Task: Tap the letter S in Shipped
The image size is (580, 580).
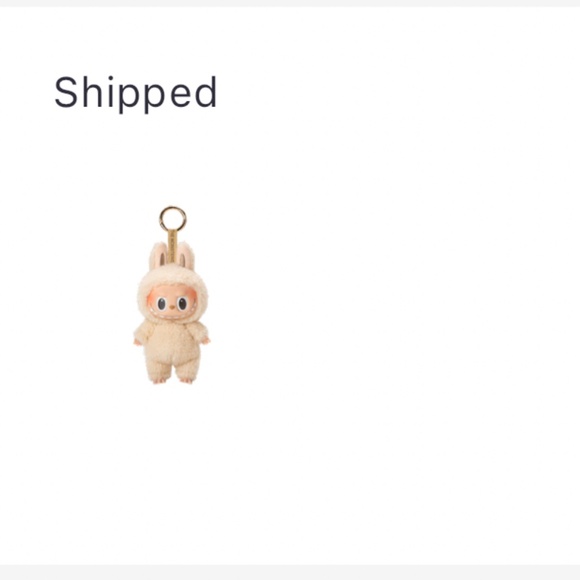Action: (x=66, y=92)
